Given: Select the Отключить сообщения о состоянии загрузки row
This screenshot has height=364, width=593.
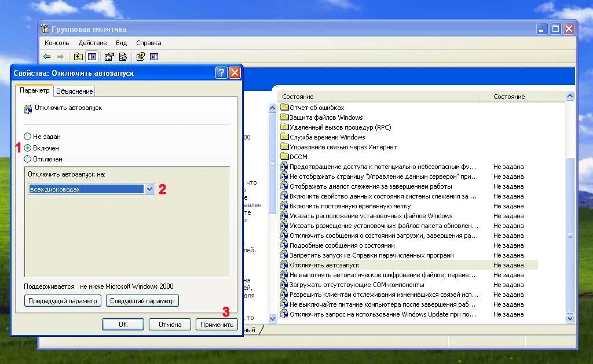Looking at the screenshot, I should click(x=408, y=235).
